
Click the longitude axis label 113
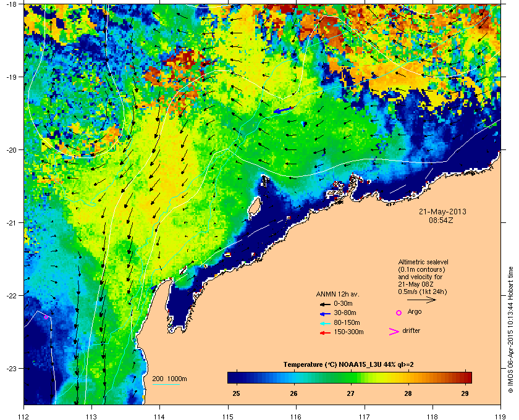tap(91, 416)
